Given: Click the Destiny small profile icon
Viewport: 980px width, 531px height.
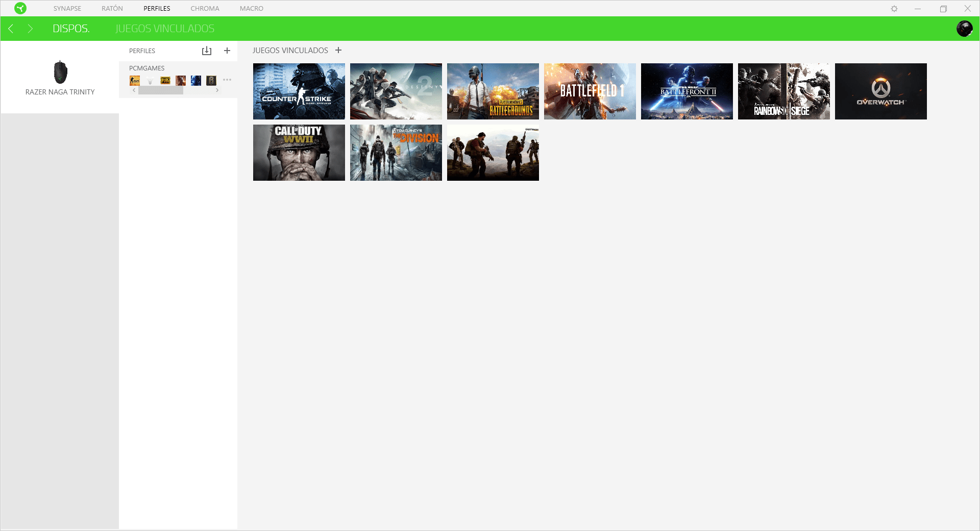Looking at the screenshot, I should tap(150, 80).
